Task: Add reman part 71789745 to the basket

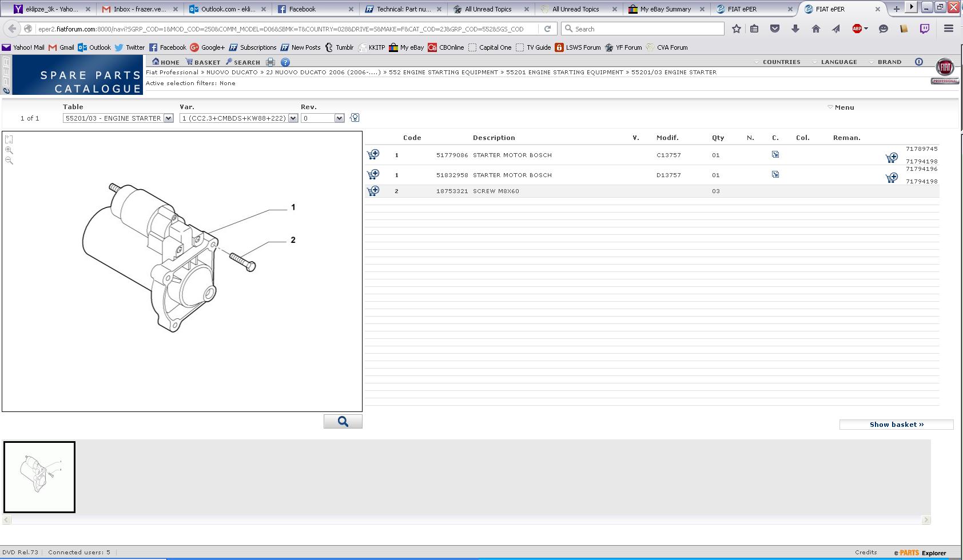Action: pos(892,158)
